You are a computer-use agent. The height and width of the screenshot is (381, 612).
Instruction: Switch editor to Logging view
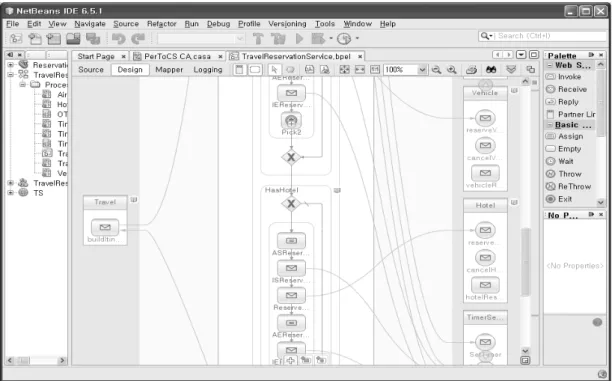[208, 69]
